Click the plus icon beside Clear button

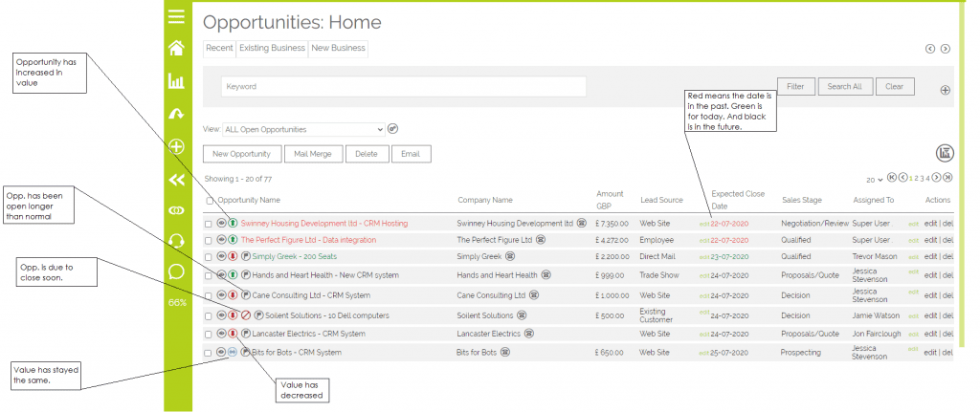tap(945, 91)
